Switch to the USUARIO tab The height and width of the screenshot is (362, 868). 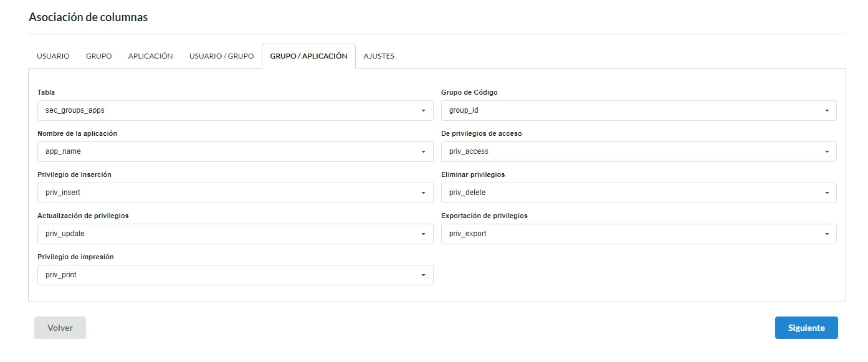(x=53, y=56)
